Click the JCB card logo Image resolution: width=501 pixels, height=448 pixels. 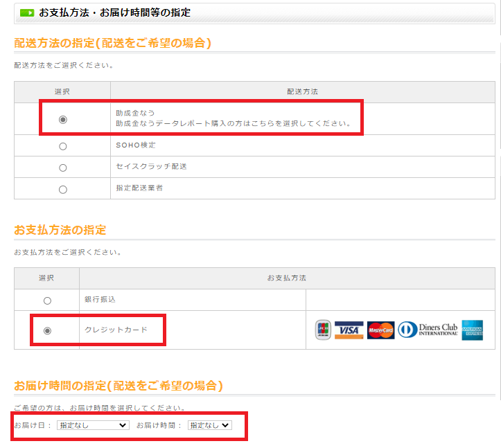[323, 330]
